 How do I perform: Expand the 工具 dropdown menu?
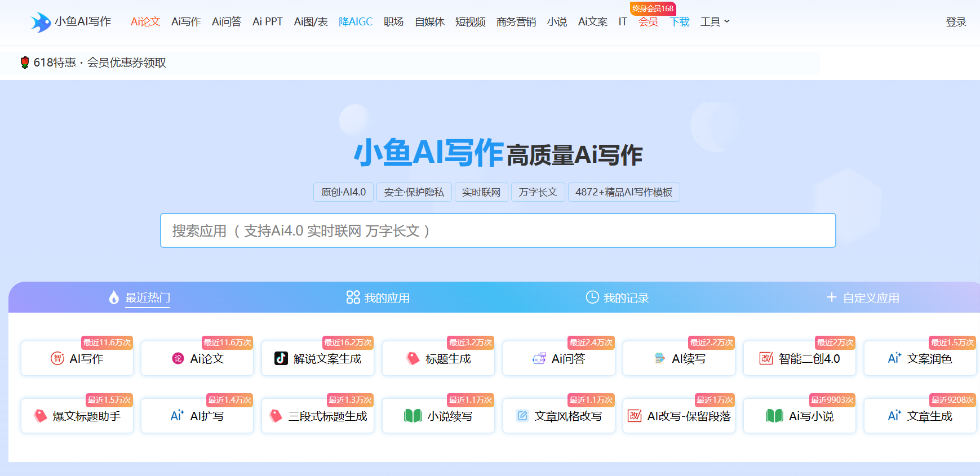click(715, 22)
